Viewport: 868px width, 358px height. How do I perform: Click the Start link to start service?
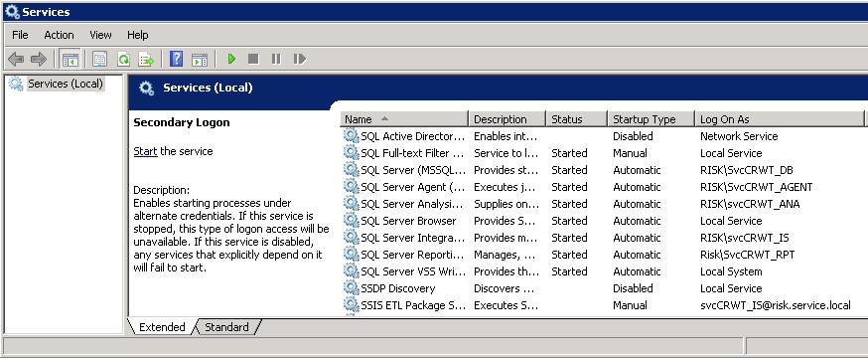pos(146,151)
